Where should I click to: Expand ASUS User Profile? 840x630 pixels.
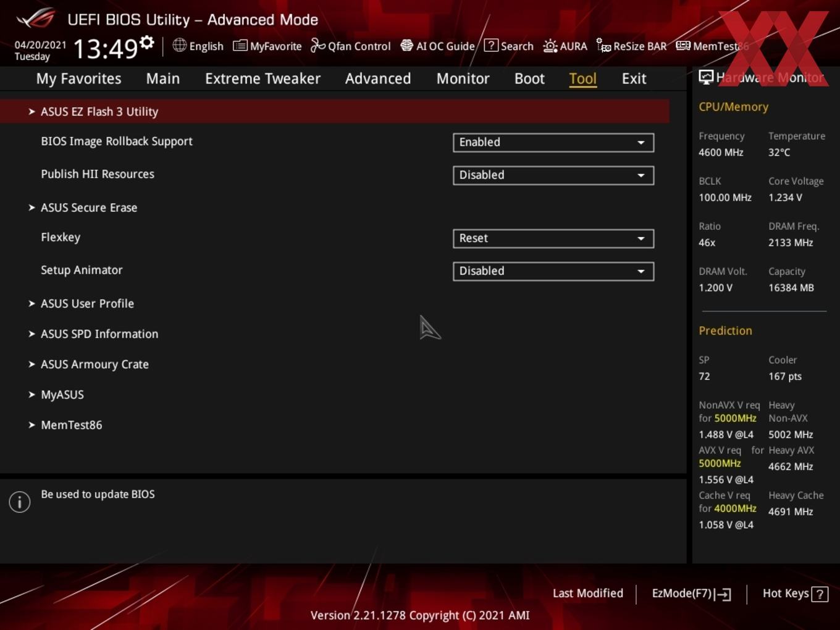pyautogui.click(x=87, y=303)
